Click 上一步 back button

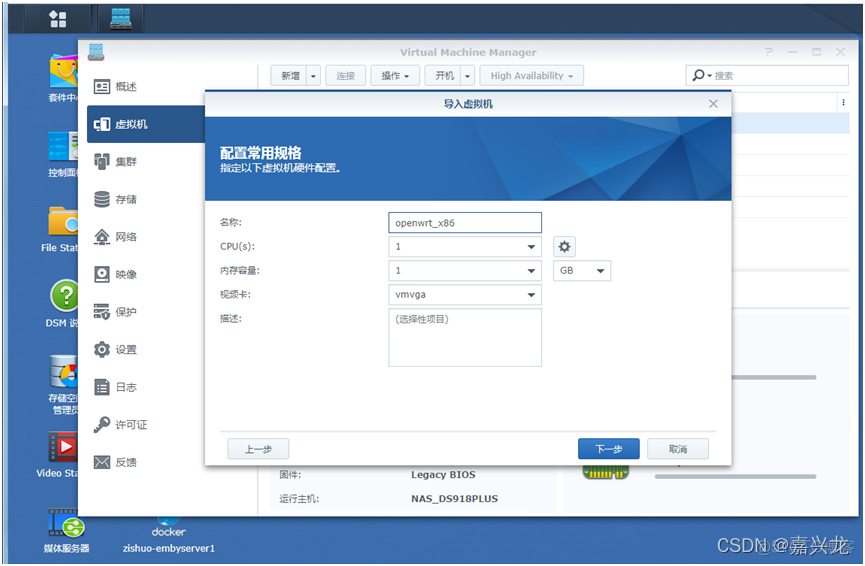coord(258,449)
